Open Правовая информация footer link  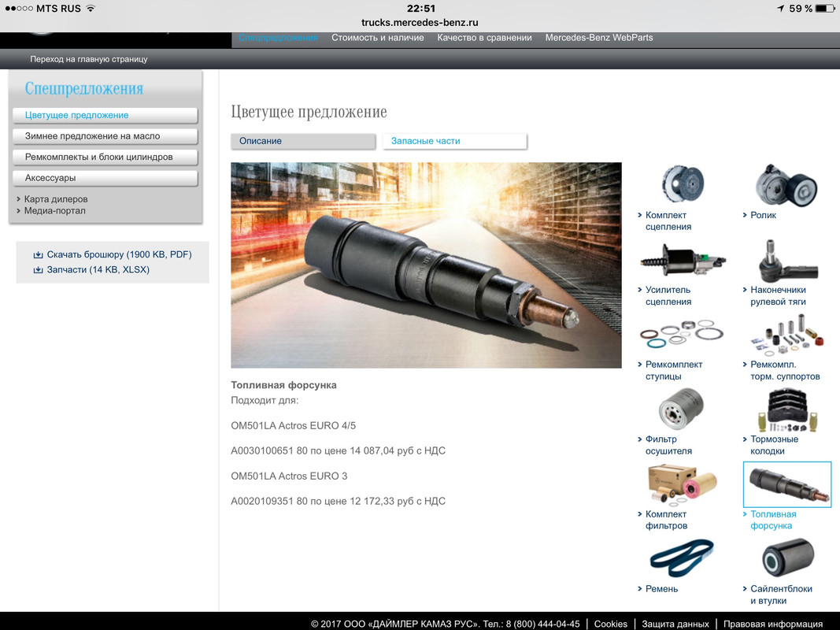click(x=772, y=624)
